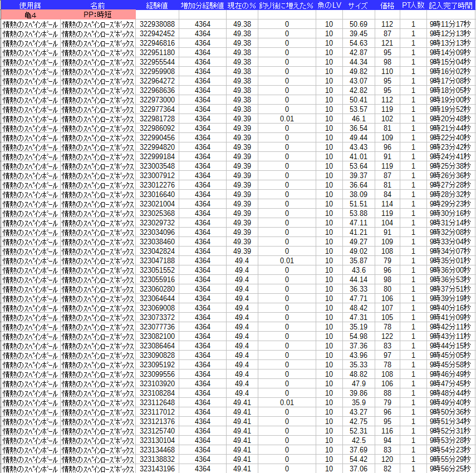Click the 魚のLV column header

(329, 5)
